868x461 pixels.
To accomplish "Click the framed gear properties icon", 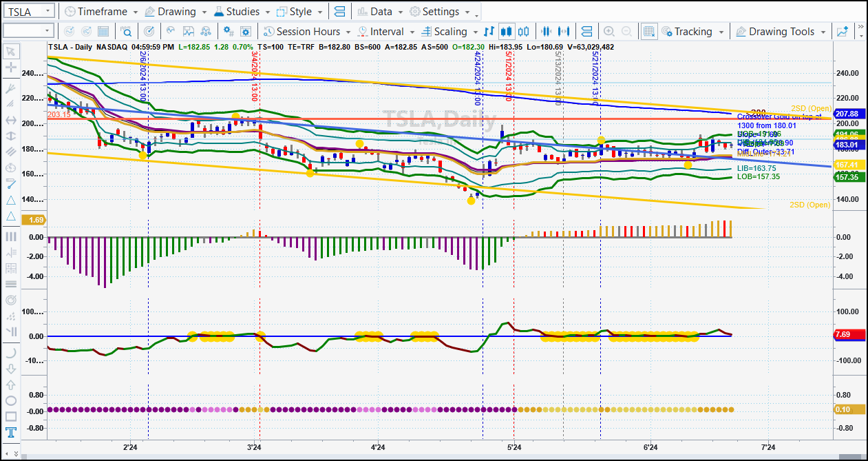I will click(x=246, y=32).
